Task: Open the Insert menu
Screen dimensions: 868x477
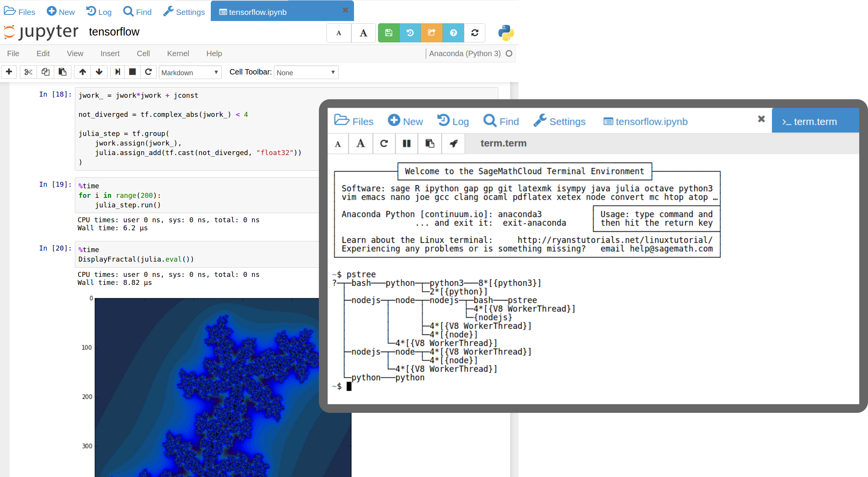Action: [110, 53]
